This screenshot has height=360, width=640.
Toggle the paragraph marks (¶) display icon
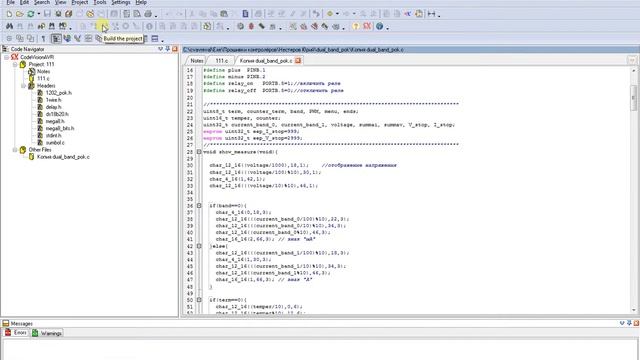(x=43, y=39)
